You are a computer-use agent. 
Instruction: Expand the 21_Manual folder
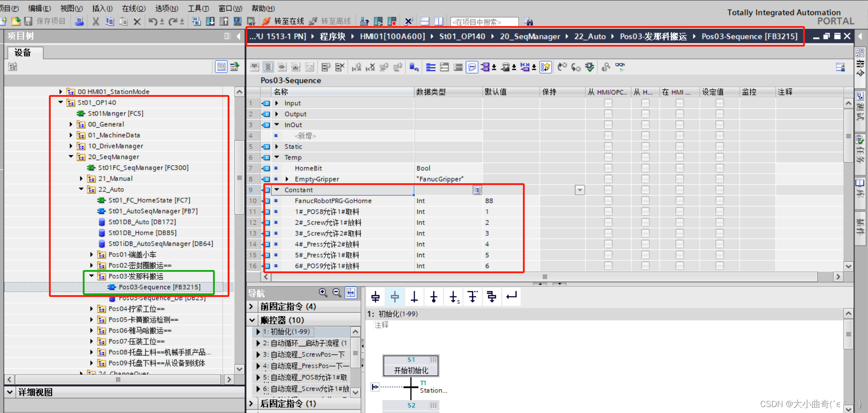click(x=81, y=179)
